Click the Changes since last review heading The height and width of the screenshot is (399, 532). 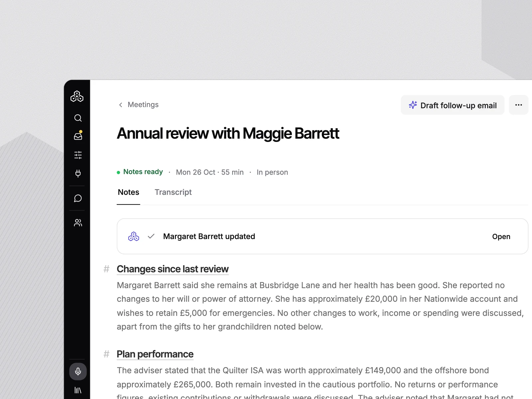click(x=173, y=269)
